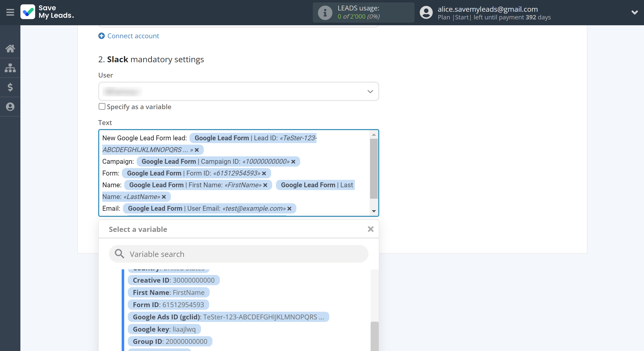Select the Google Ads ID (gclid) variable

pyautogui.click(x=228, y=317)
